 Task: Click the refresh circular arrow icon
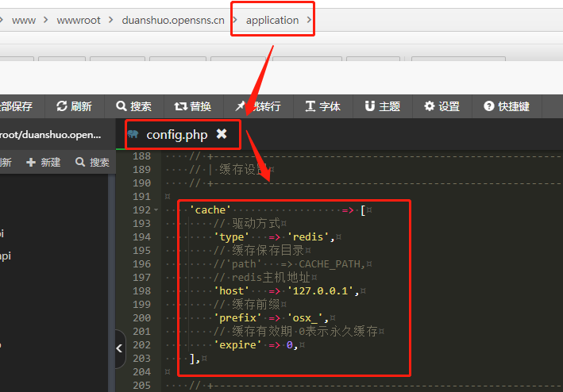click(x=62, y=106)
